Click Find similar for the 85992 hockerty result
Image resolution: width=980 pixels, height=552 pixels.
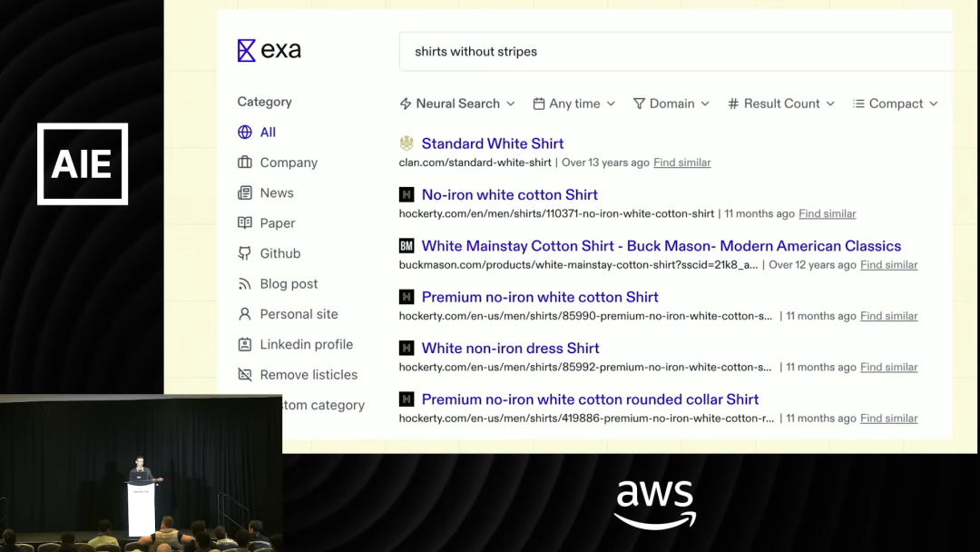(888, 368)
